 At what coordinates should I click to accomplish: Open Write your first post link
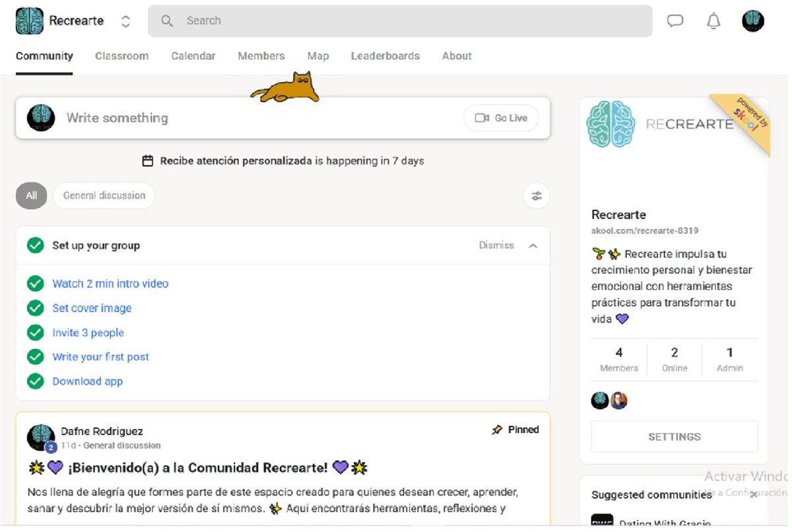[100, 357]
